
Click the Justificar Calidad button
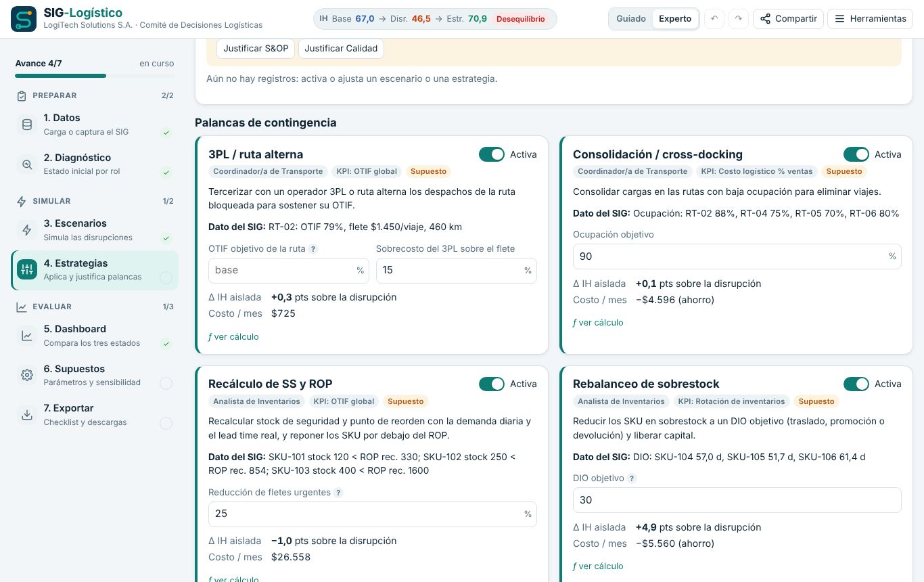click(x=341, y=49)
